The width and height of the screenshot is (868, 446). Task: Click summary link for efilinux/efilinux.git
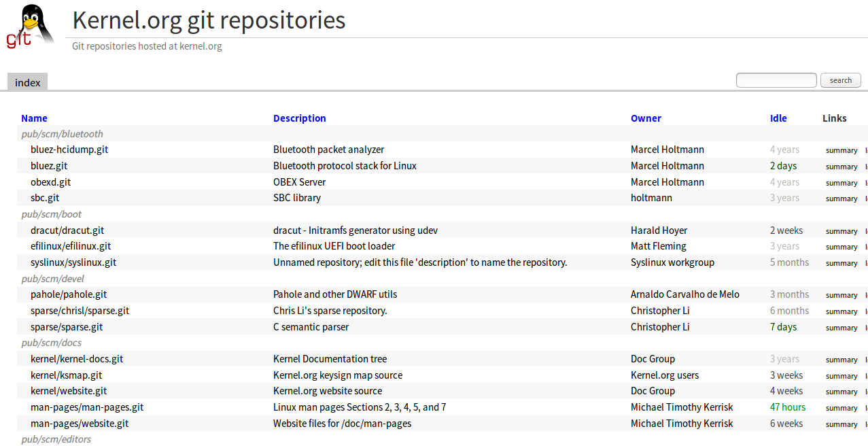click(841, 247)
